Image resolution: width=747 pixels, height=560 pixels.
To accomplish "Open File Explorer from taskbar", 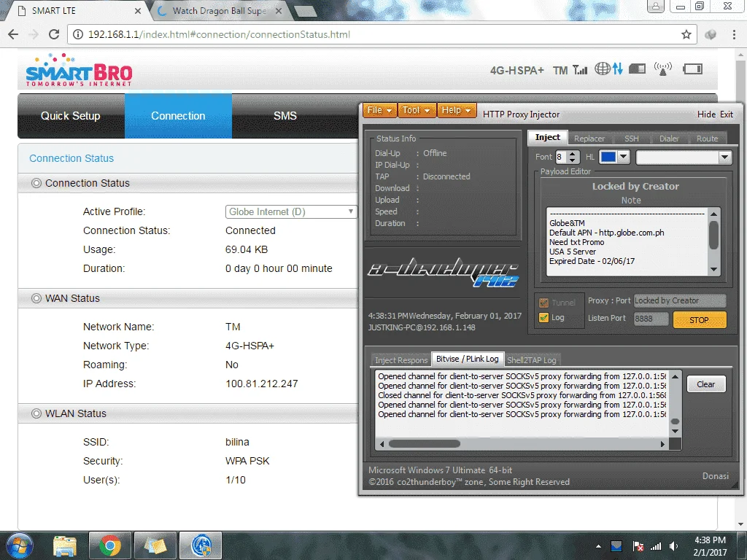I will coord(65,545).
